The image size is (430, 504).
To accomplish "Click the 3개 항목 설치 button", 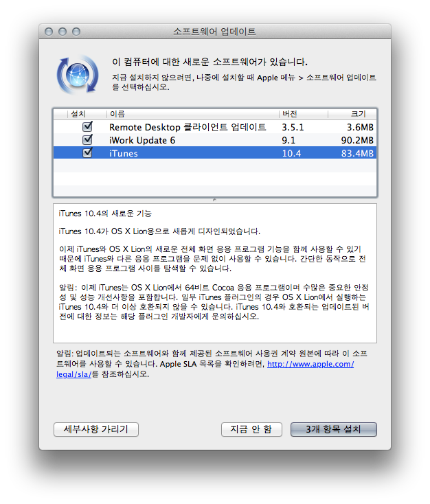I will 334,429.
